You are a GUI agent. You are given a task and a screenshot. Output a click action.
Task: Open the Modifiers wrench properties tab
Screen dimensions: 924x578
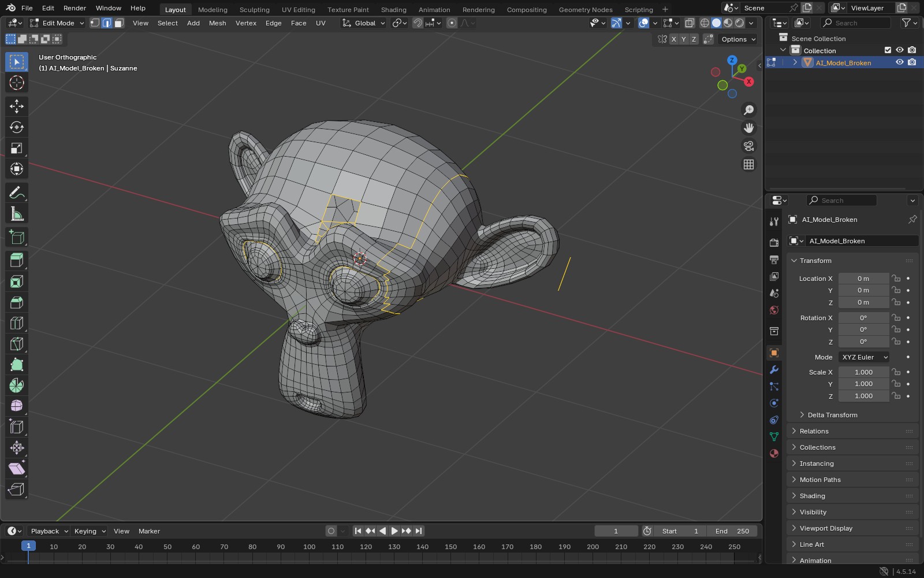pyautogui.click(x=774, y=370)
